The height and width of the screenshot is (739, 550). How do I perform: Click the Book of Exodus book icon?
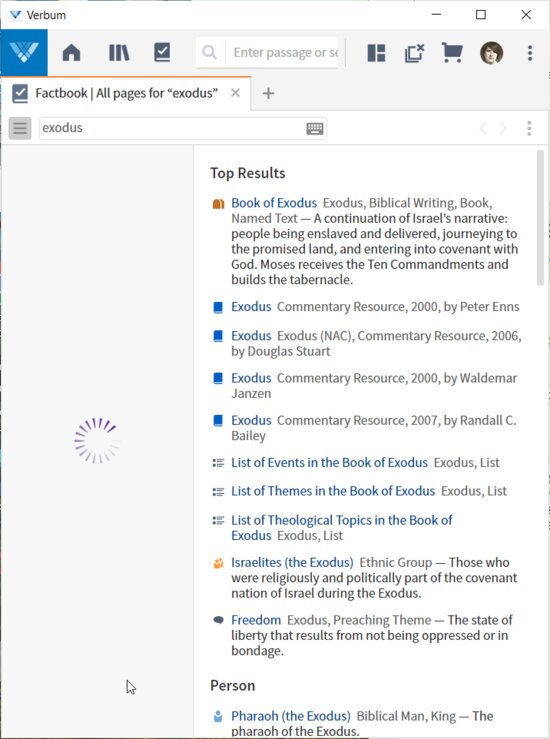(218, 204)
